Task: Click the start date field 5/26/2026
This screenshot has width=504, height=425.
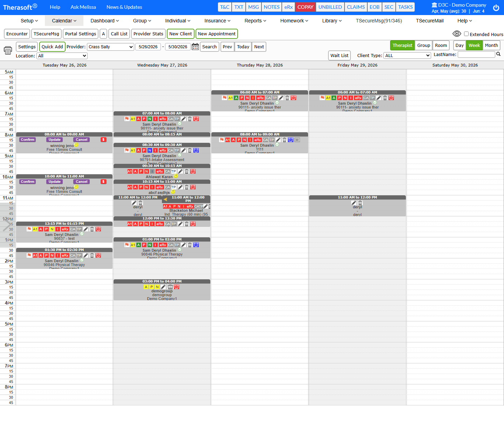Action: (x=148, y=47)
